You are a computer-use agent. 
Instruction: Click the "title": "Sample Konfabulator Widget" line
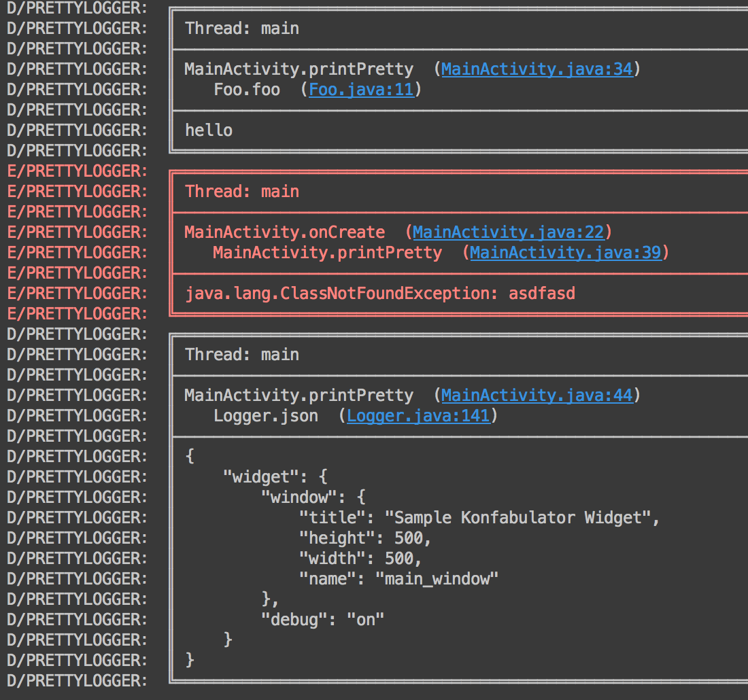pyautogui.click(x=479, y=518)
